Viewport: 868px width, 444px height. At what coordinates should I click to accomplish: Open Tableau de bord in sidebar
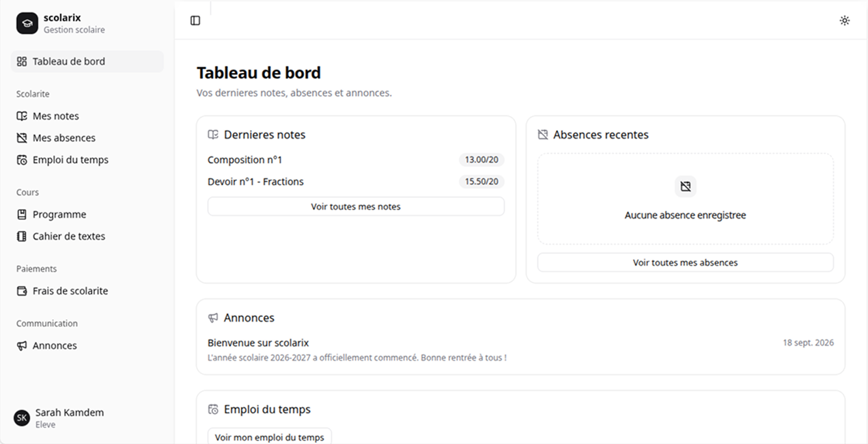tap(87, 61)
